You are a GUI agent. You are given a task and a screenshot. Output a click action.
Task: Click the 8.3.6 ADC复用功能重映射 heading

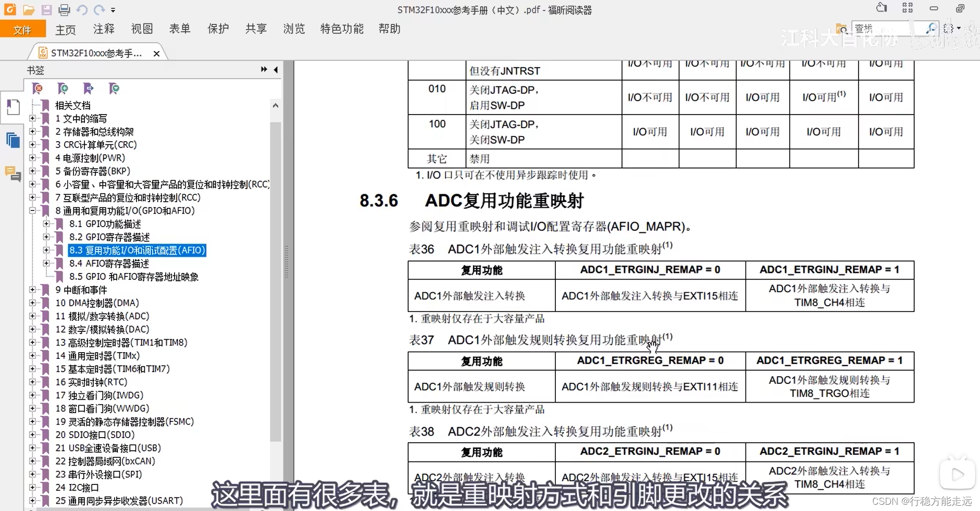(x=472, y=201)
